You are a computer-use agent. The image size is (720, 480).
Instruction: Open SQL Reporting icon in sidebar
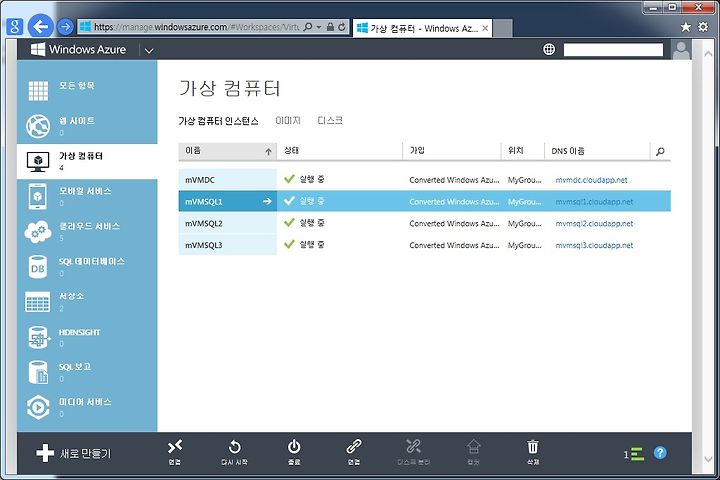38,373
